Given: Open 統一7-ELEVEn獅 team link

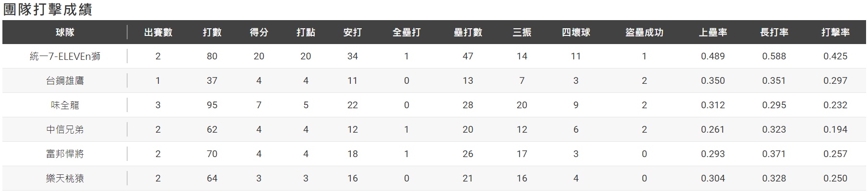Looking at the screenshot, I should (65, 57).
